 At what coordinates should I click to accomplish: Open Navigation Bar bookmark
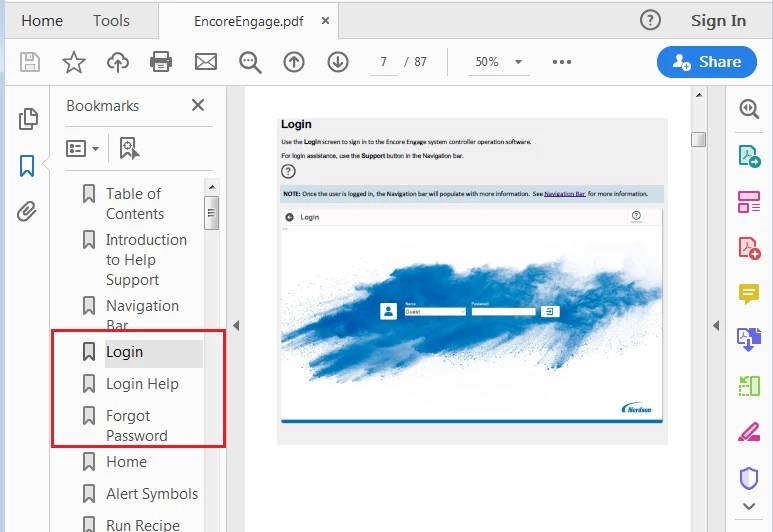[x=142, y=315]
